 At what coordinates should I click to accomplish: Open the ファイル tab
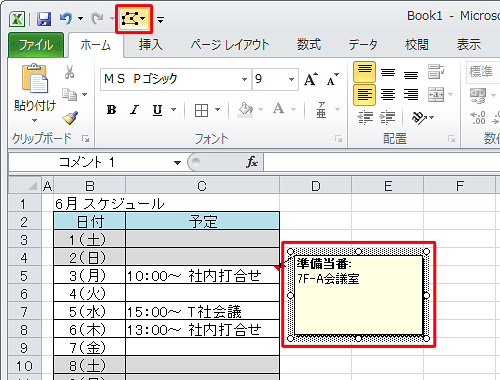[36, 45]
